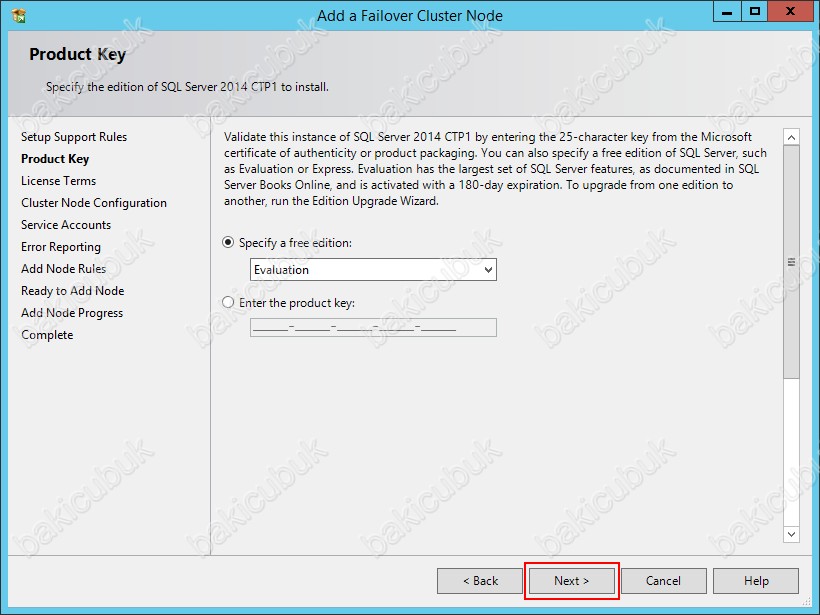Click the vertical scrollbar thumb
820x615 pixels.
[791, 262]
